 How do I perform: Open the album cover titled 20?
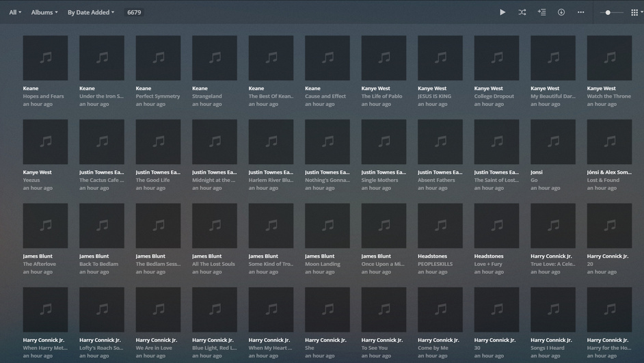pos(609,226)
